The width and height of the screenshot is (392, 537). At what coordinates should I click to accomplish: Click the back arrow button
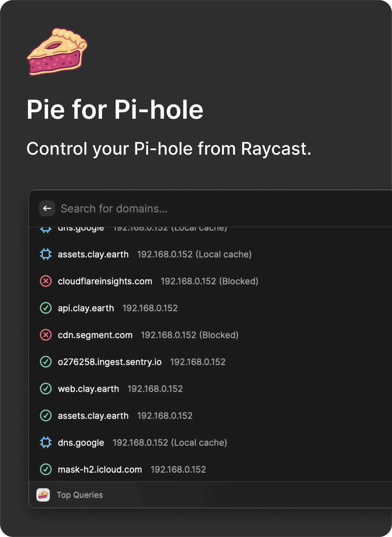[x=47, y=208]
